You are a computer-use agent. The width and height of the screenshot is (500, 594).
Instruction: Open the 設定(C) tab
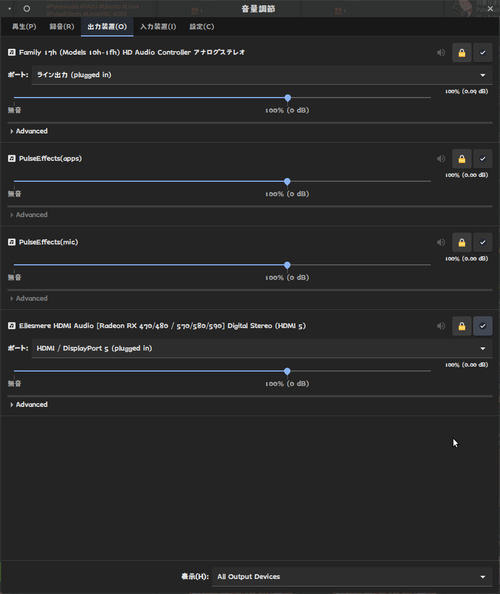coord(202,27)
